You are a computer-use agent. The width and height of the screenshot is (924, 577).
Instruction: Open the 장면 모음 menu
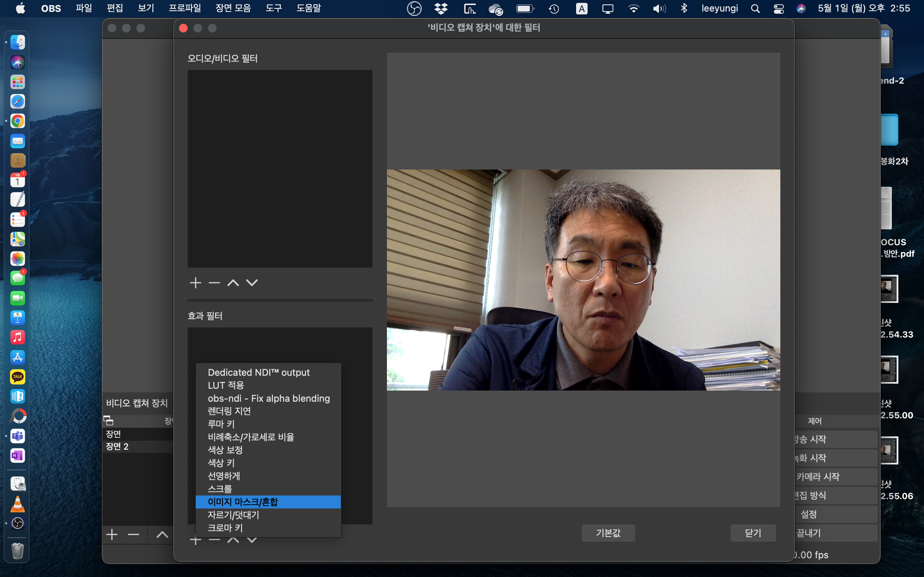point(233,8)
